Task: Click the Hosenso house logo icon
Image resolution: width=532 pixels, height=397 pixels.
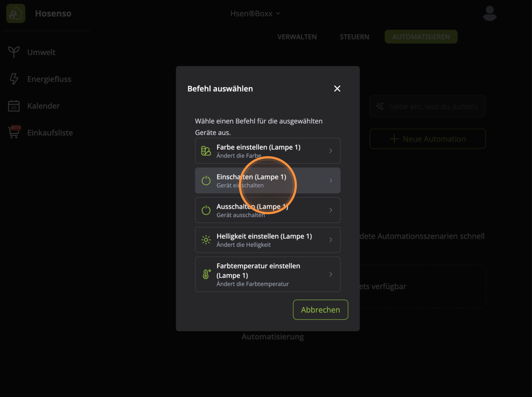Action: [16, 13]
